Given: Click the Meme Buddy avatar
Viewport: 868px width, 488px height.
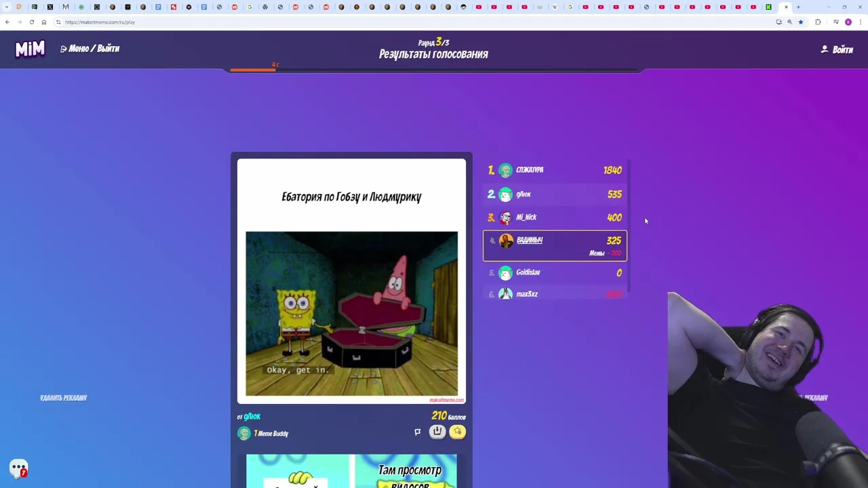Looking at the screenshot, I should click(x=243, y=434).
